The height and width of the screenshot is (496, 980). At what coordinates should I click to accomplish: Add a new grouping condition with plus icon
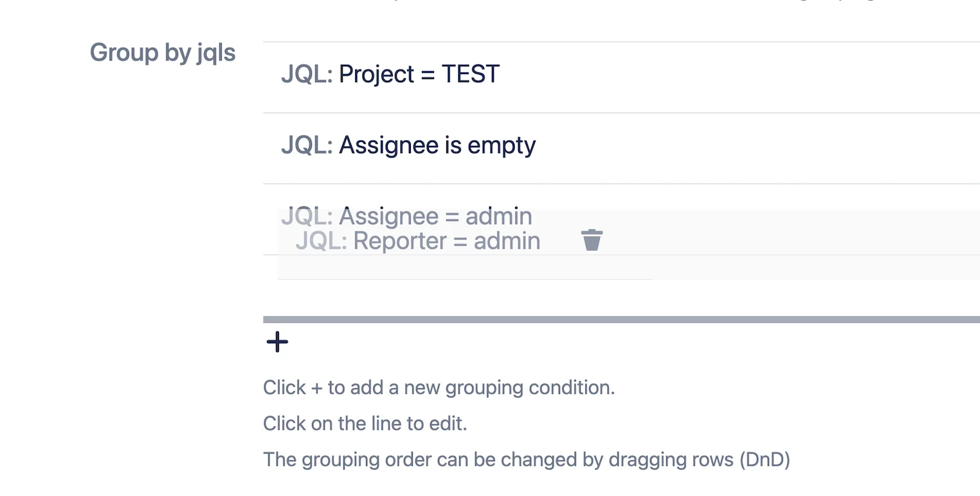(277, 342)
